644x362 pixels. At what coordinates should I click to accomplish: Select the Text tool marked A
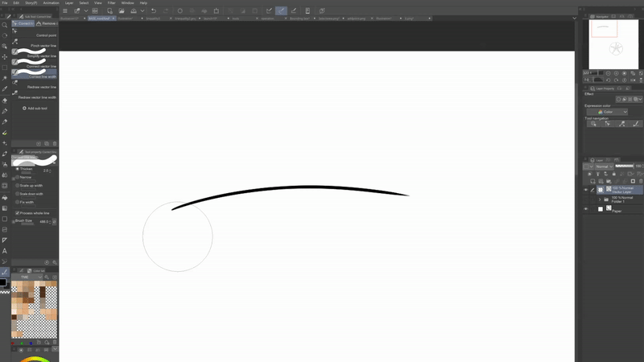pyautogui.click(x=5, y=251)
